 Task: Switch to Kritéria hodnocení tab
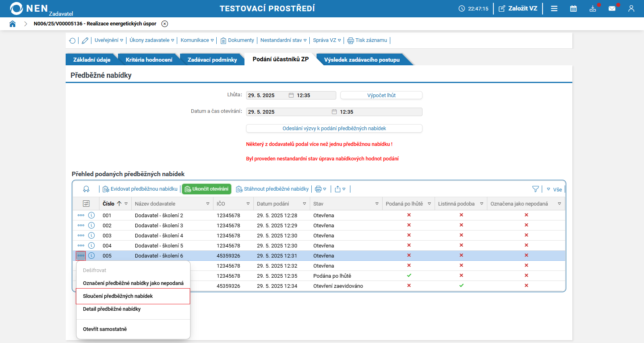(149, 60)
